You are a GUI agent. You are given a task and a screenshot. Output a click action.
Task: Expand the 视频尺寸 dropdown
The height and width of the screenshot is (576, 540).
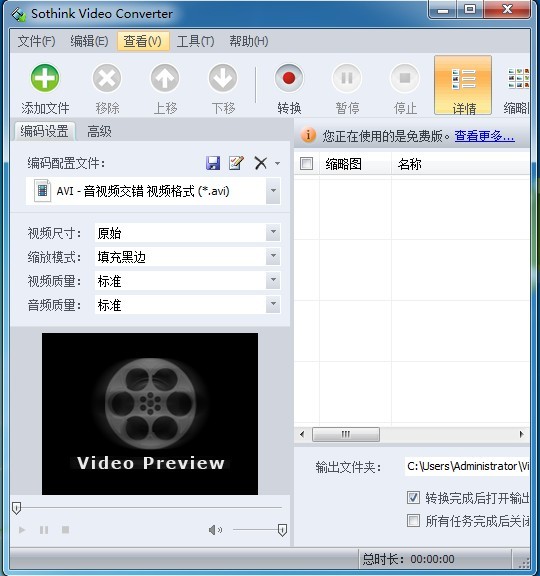273,232
